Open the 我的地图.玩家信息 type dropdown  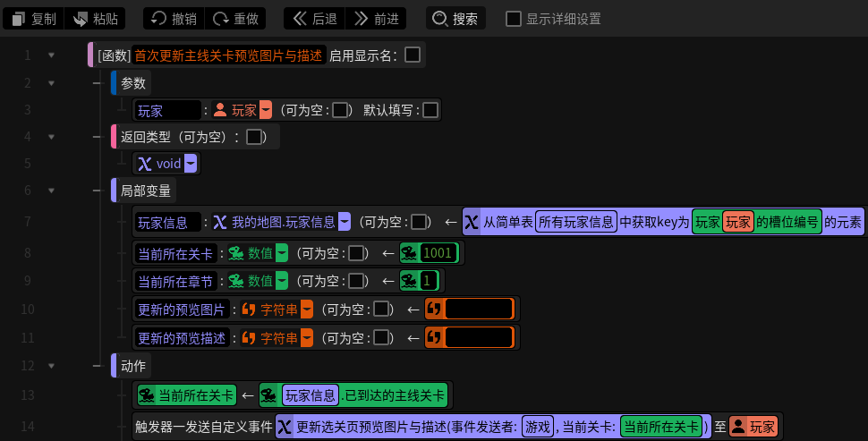[x=345, y=222]
